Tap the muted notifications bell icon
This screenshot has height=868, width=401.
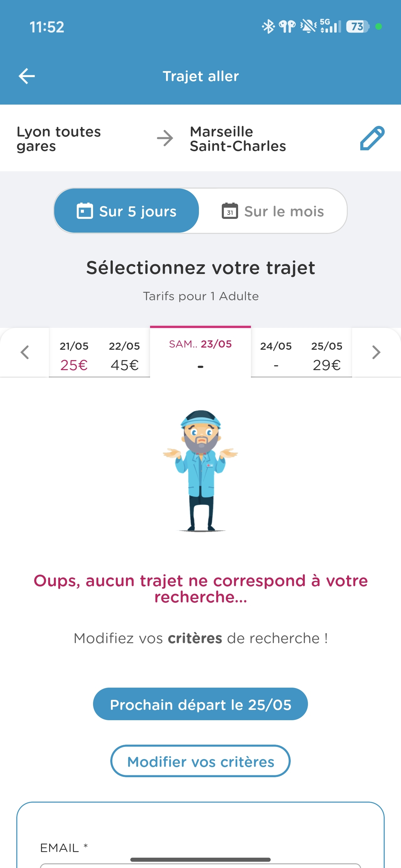pyautogui.click(x=308, y=26)
